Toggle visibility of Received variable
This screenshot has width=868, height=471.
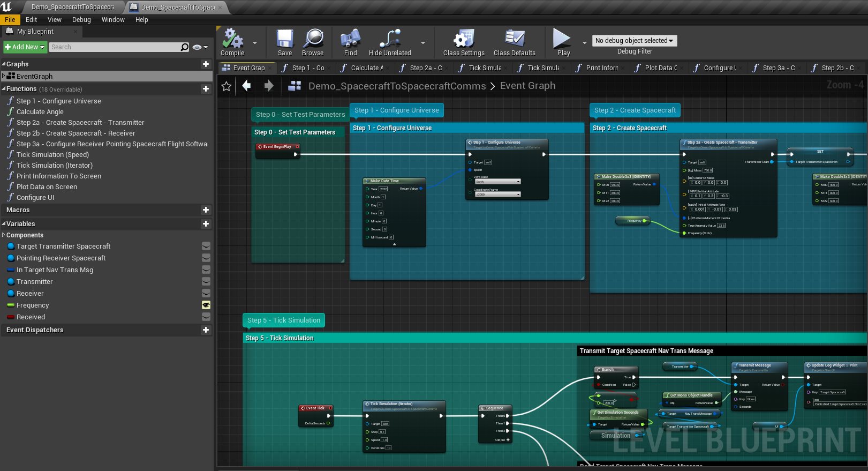click(x=206, y=317)
